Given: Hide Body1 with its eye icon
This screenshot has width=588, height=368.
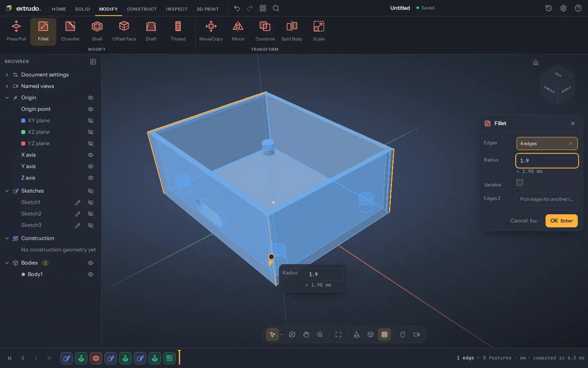Looking at the screenshot, I should point(91,274).
